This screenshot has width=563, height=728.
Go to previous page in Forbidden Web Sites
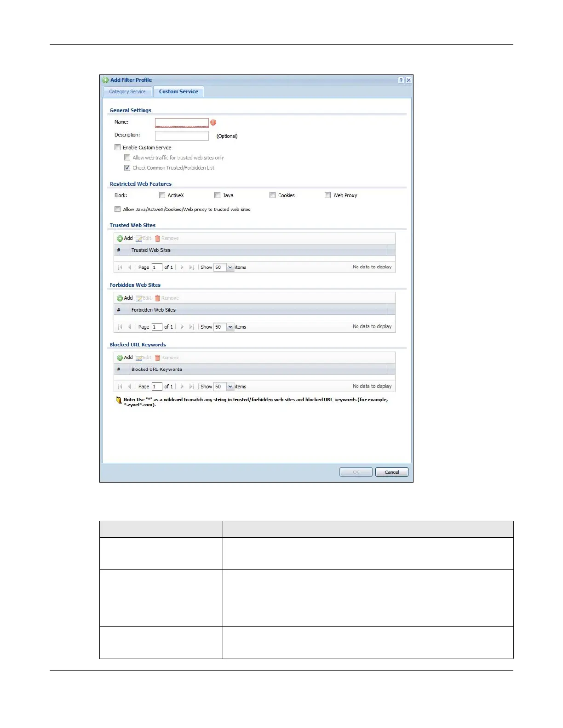click(x=129, y=327)
